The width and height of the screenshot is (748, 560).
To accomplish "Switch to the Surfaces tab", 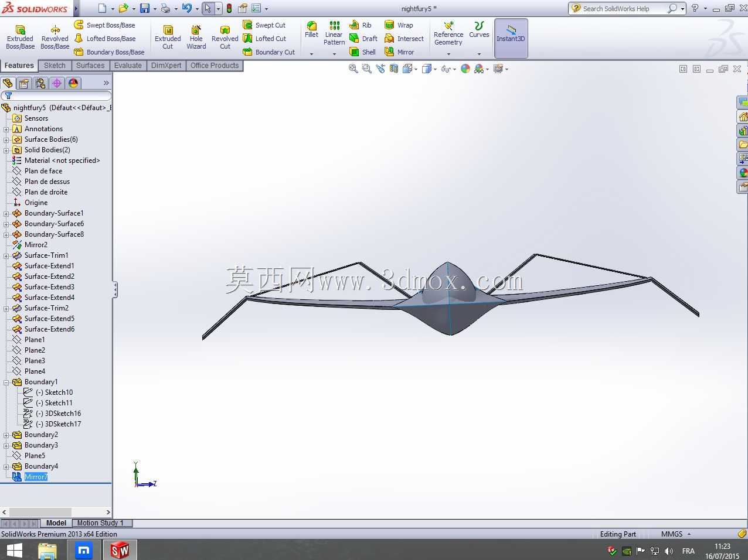I will pyautogui.click(x=90, y=66).
